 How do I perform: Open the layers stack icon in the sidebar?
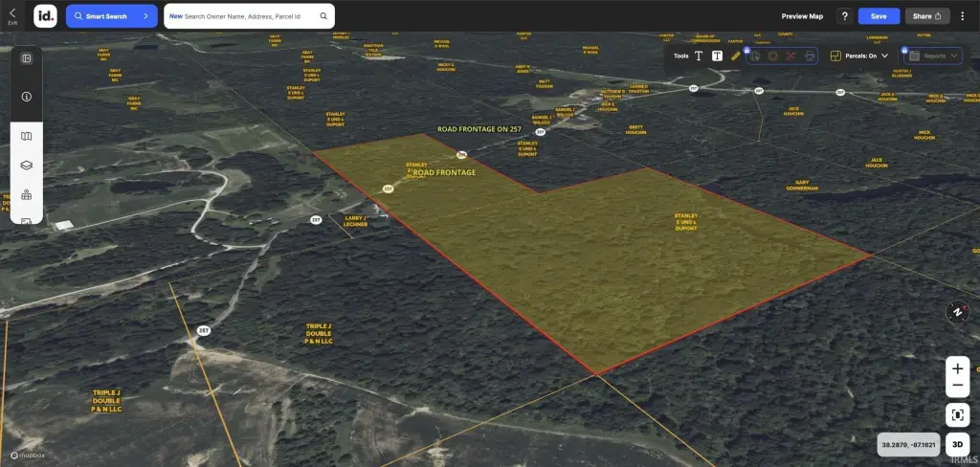tap(27, 165)
